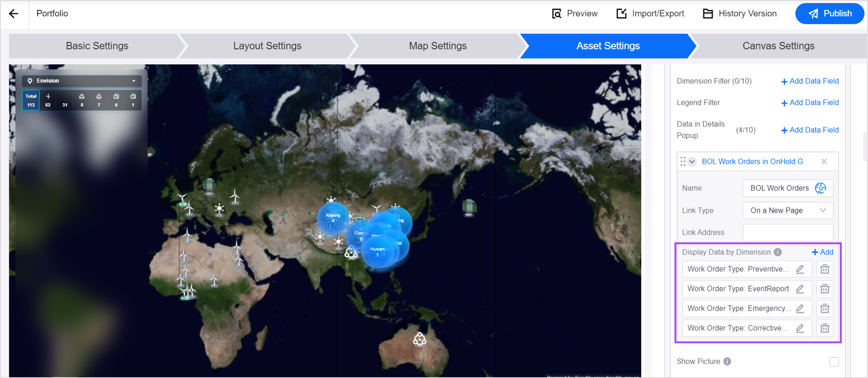Viewport: 868px width, 378px height.
Task: Click the info icon beside Display Data by Dimension
Action: click(778, 252)
